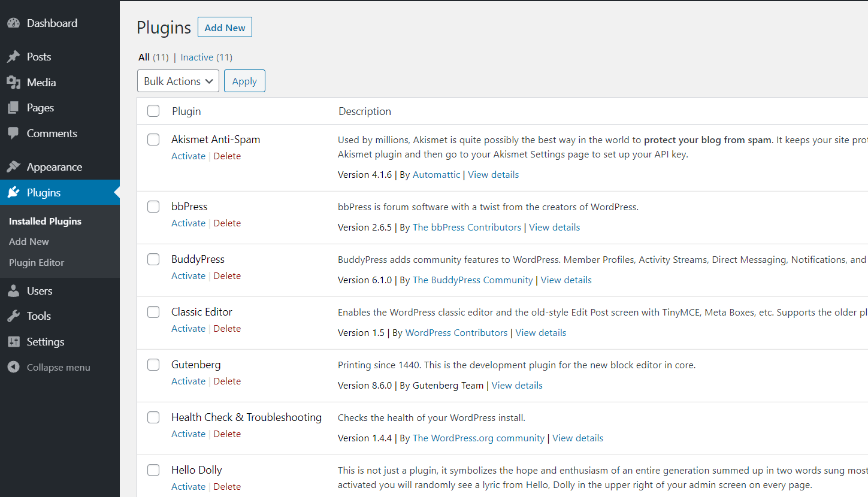Open the Dashboard from the sidebar
This screenshot has height=497, width=868.
point(13,23)
